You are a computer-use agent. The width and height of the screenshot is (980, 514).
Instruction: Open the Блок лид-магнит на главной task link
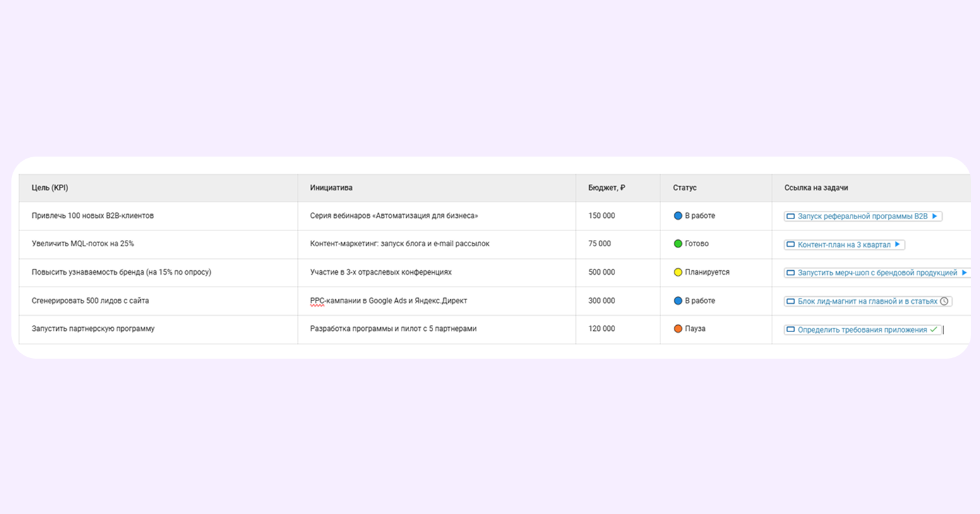[x=865, y=301]
